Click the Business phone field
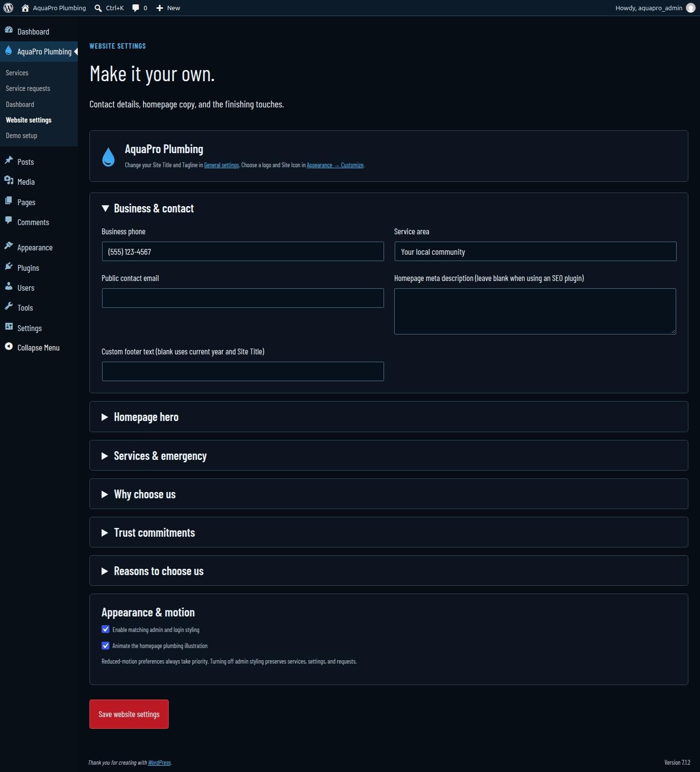700x772 pixels. (x=243, y=252)
